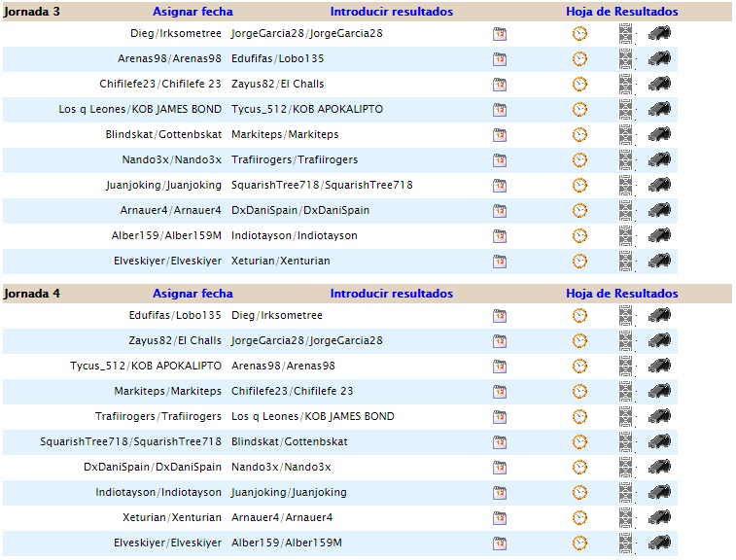Viewport: 736px width, 560px height.
Task: Open Jornada 3 Introducir resultados link
Action: [x=392, y=12]
